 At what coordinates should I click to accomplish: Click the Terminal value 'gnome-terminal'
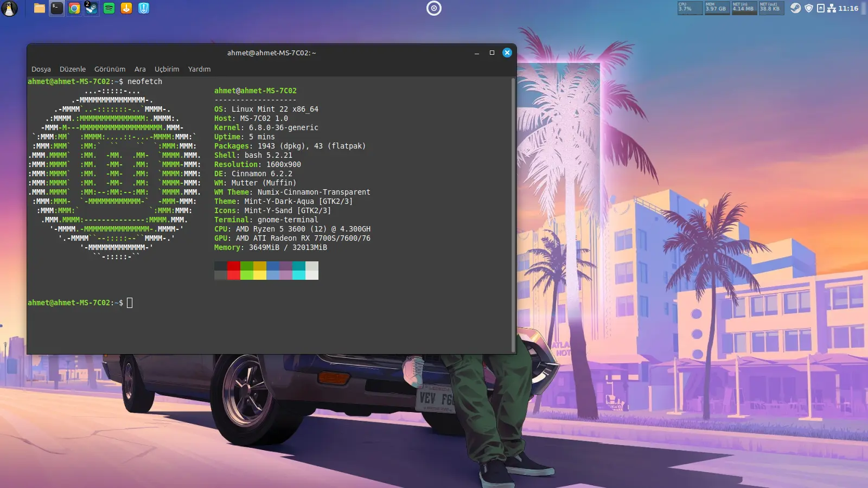pos(288,220)
